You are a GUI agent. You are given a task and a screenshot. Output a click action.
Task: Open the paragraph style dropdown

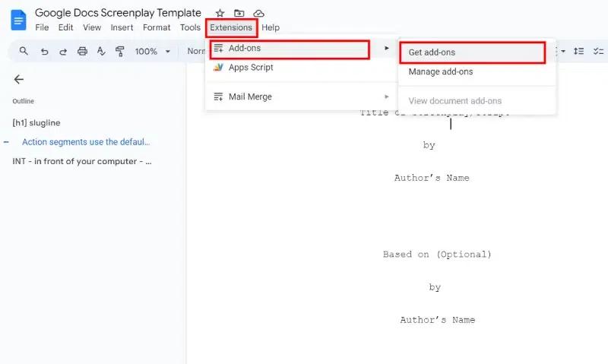tap(196, 51)
